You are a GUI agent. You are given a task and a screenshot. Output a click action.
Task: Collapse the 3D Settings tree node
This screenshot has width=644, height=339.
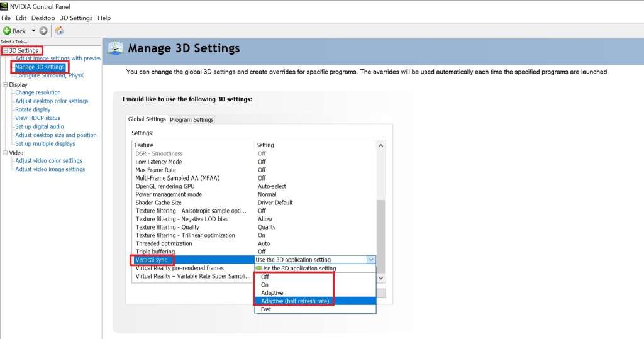5,50
